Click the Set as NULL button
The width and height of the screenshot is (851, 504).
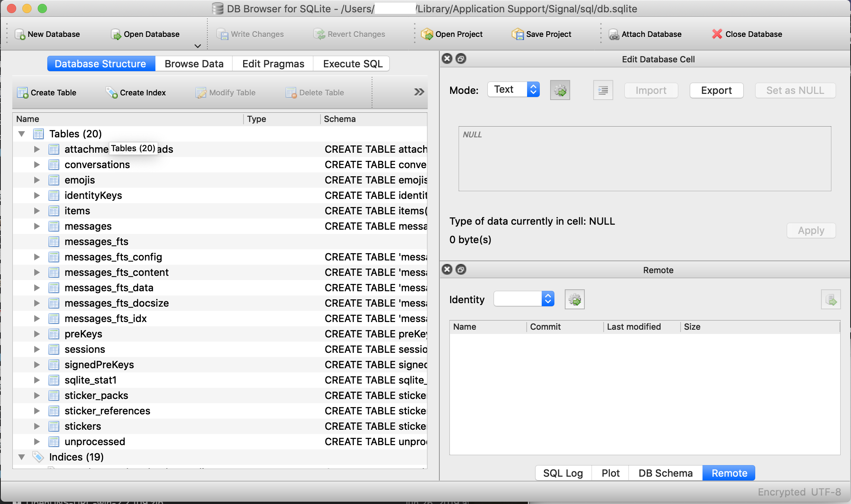coord(795,90)
